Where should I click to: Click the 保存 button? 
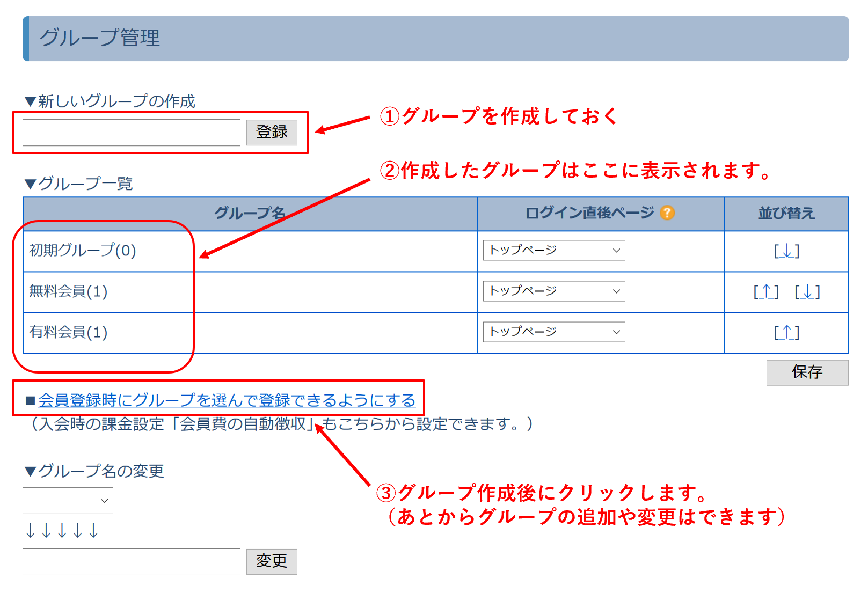coord(807,372)
